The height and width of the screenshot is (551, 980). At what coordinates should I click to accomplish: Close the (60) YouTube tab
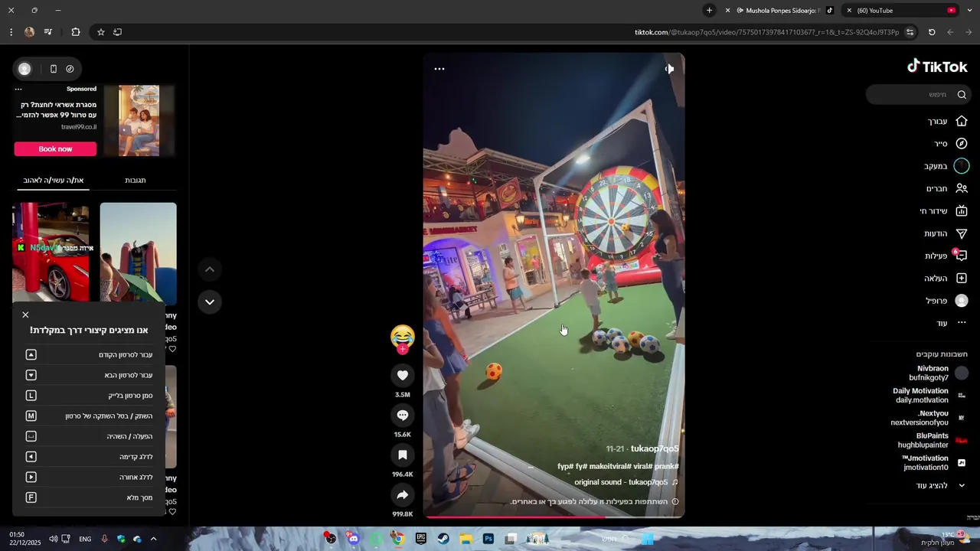pos(849,11)
